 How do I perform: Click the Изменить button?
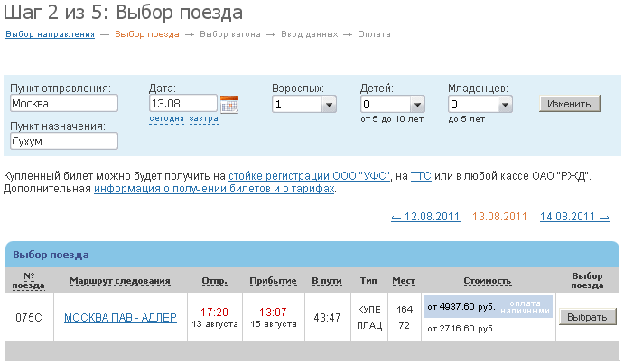pos(569,104)
